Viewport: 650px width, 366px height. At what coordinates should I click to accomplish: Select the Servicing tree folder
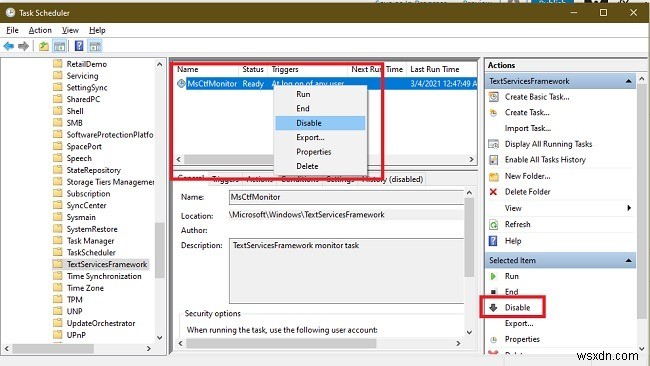point(82,76)
